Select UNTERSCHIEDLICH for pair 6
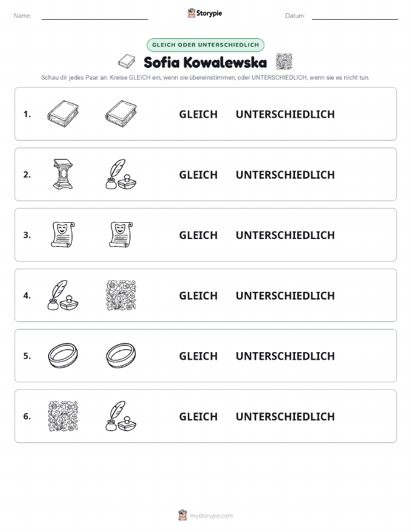411x532 pixels. [285, 417]
